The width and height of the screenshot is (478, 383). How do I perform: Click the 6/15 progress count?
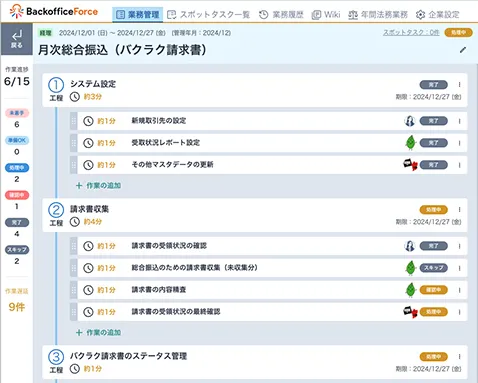click(x=17, y=81)
